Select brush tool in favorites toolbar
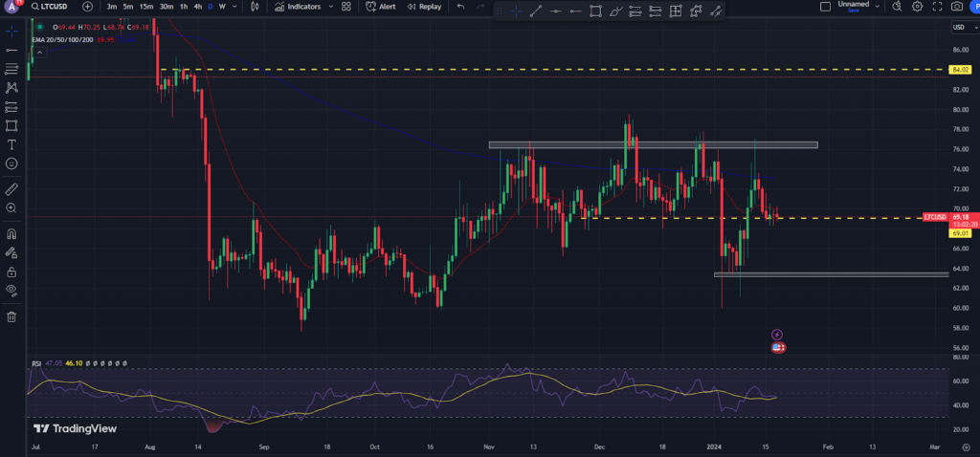 click(615, 11)
